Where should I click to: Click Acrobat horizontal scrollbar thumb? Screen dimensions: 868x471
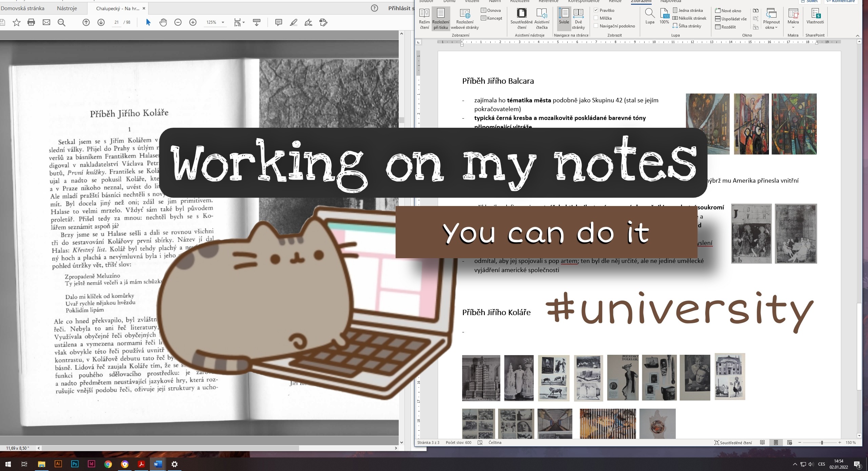point(170,448)
